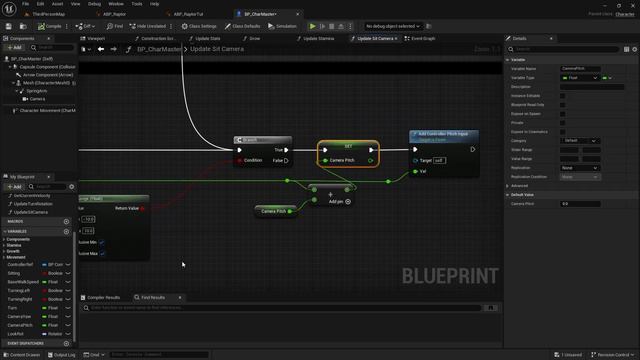Toggle Expose to Cinematics checkbox
This screenshot has width=640, height=360.
coord(562,132)
